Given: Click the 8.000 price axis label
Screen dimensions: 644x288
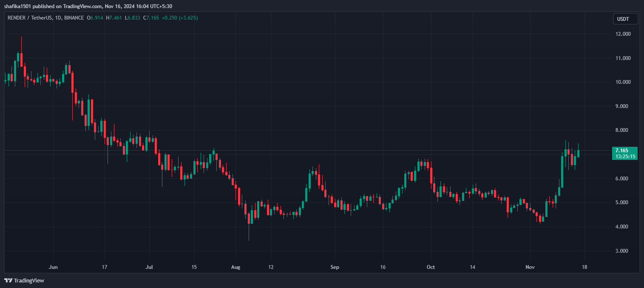Looking at the screenshot, I should click(x=622, y=130).
